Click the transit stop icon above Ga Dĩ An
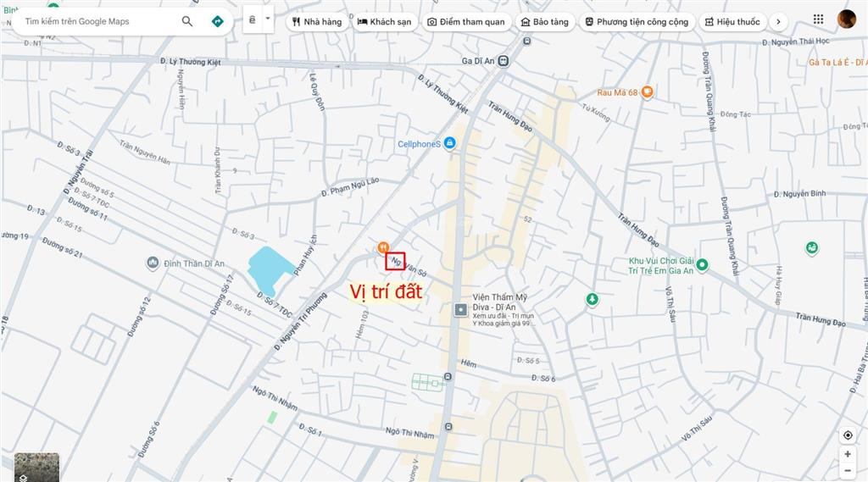 (x=527, y=41)
